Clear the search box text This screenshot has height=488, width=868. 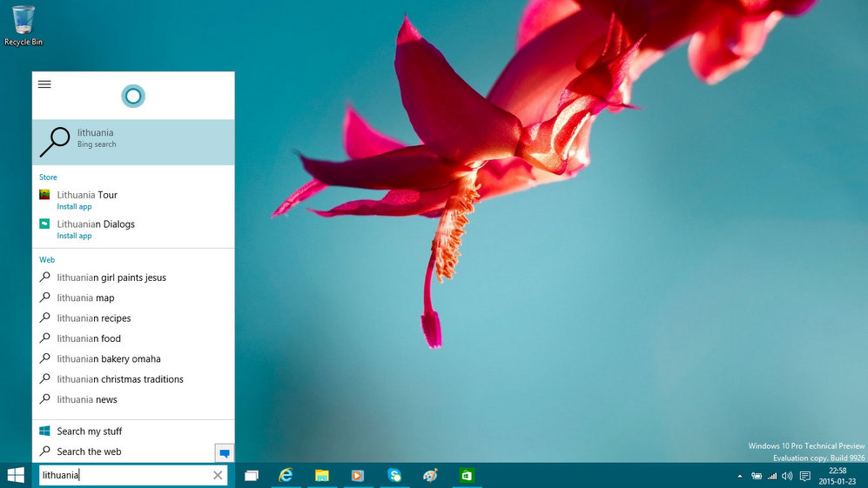pos(218,475)
